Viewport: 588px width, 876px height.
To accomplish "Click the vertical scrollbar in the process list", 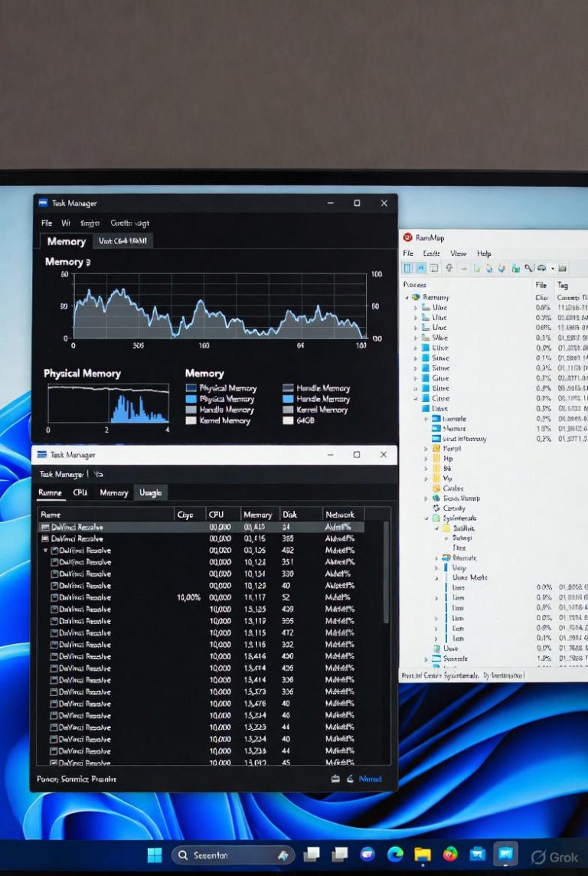I will 386,573.
